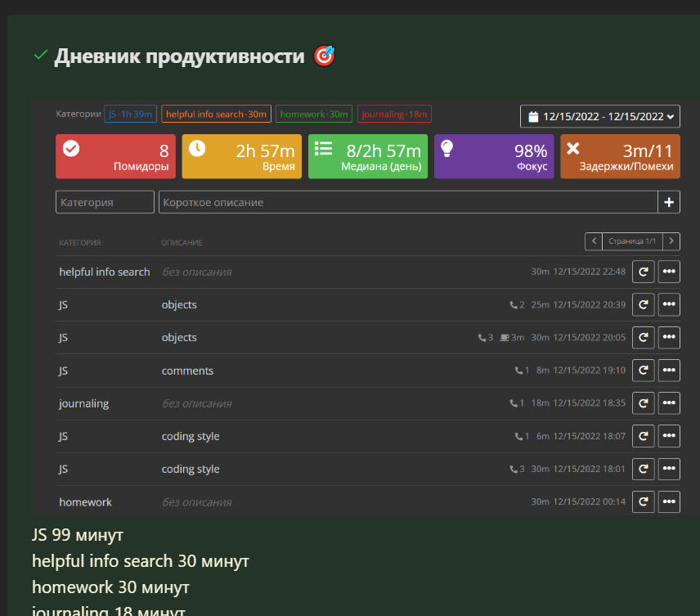The width and height of the screenshot is (700, 616).
Task: Click без описания in journaling row
Action: click(x=197, y=403)
